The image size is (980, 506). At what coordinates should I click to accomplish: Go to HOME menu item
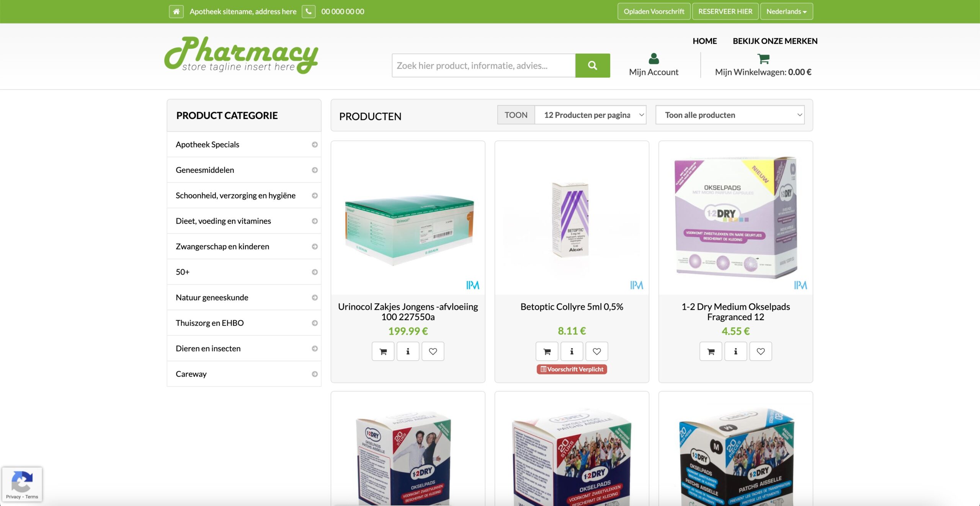coord(704,41)
